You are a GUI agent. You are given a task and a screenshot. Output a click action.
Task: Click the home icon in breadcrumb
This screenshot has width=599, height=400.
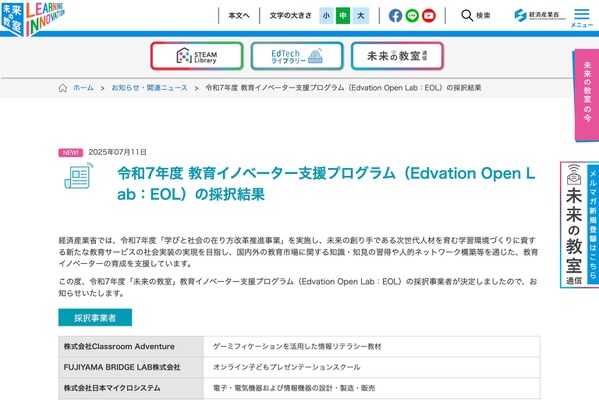click(x=63, y=88)
